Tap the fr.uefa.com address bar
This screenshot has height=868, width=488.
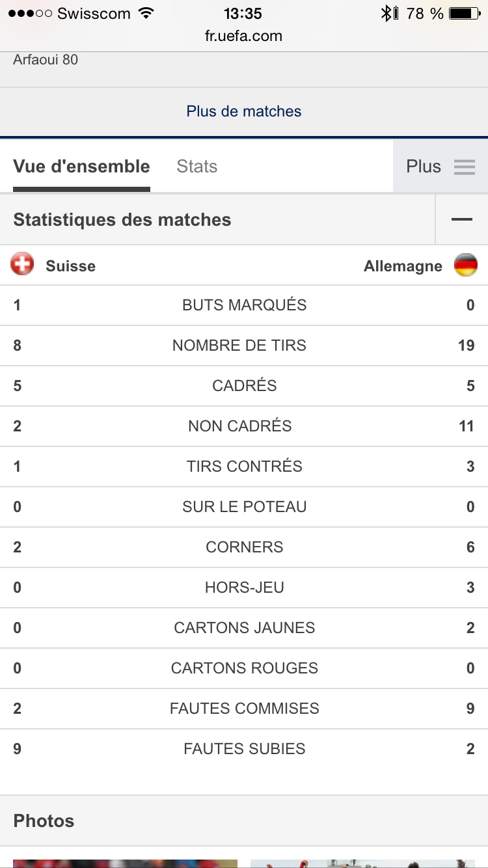click(x=244, y=36)
